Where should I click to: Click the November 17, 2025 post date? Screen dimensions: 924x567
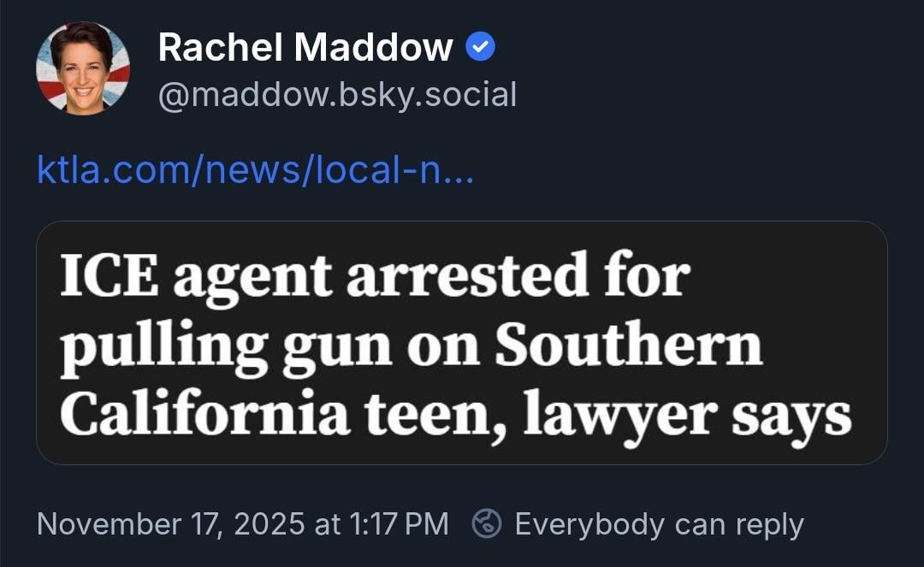[x=170, y=523]
